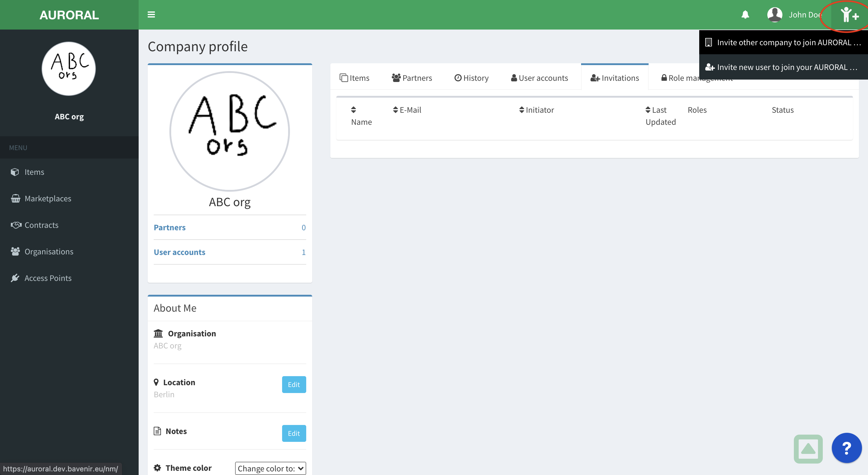Click the Company profile heading

point(197,46)
